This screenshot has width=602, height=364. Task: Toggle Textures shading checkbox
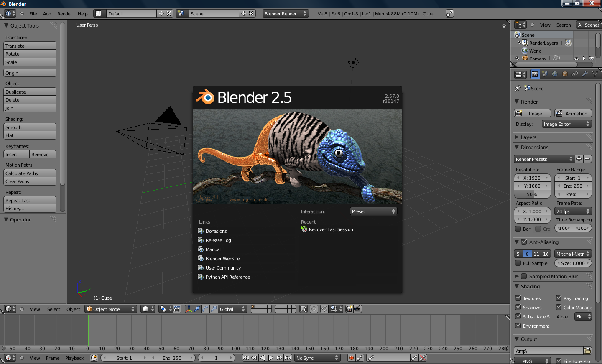pyautogui.click(x=518, y=298)
